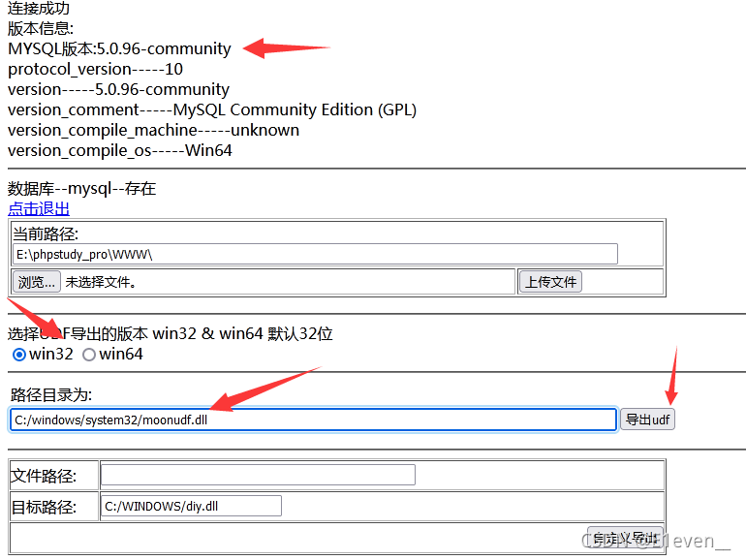This screenshot has width=746, height=560.
Task: Click the text MYSQL版本:5.0.96-community
Action: 119,48
